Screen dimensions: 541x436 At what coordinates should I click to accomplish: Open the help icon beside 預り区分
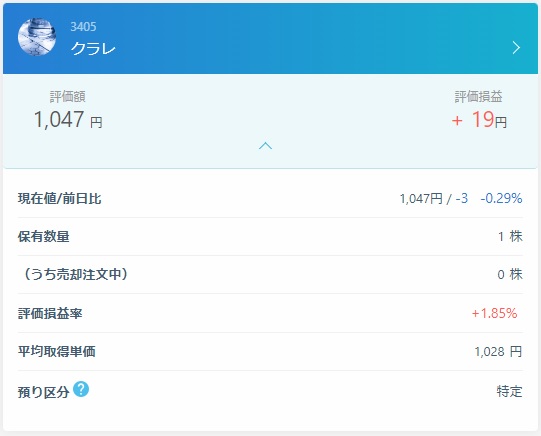pos(81,389)
